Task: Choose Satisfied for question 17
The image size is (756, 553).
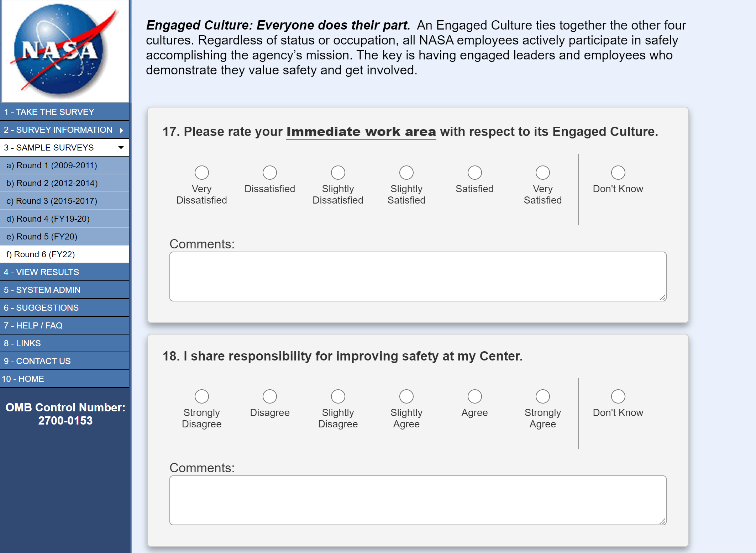Action: (474, 173)
